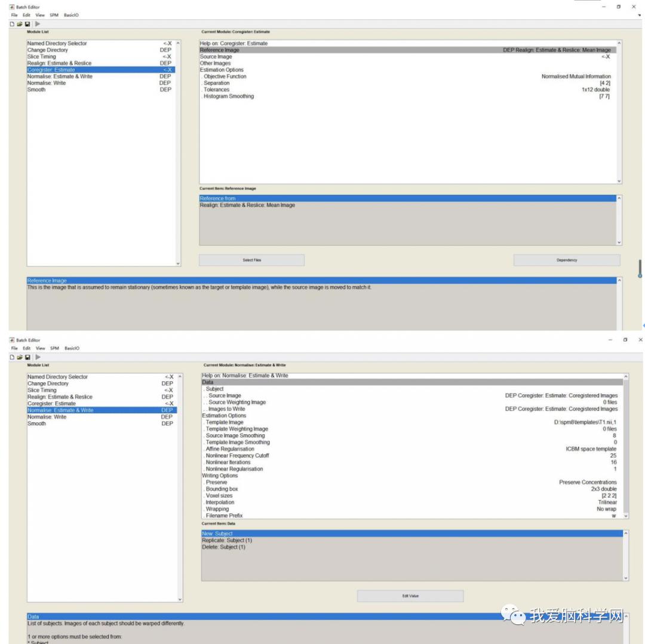Click Save Batch disk icon in bottom window
The image size is (645, 644).
27,357
